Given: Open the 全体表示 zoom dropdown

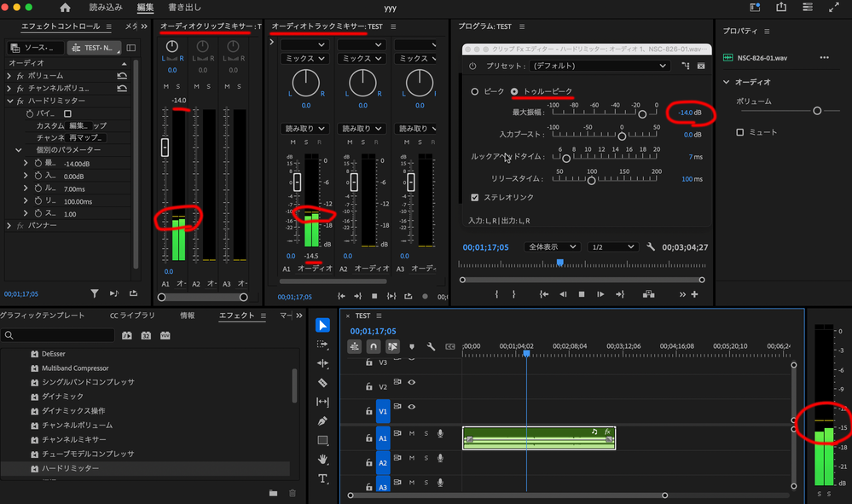Looking at the screenshot, I should (x=551, y=247).
